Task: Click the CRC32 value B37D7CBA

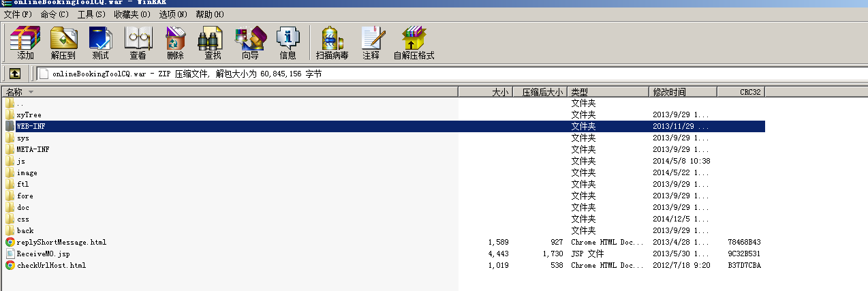Action: [x=744, y=265]
